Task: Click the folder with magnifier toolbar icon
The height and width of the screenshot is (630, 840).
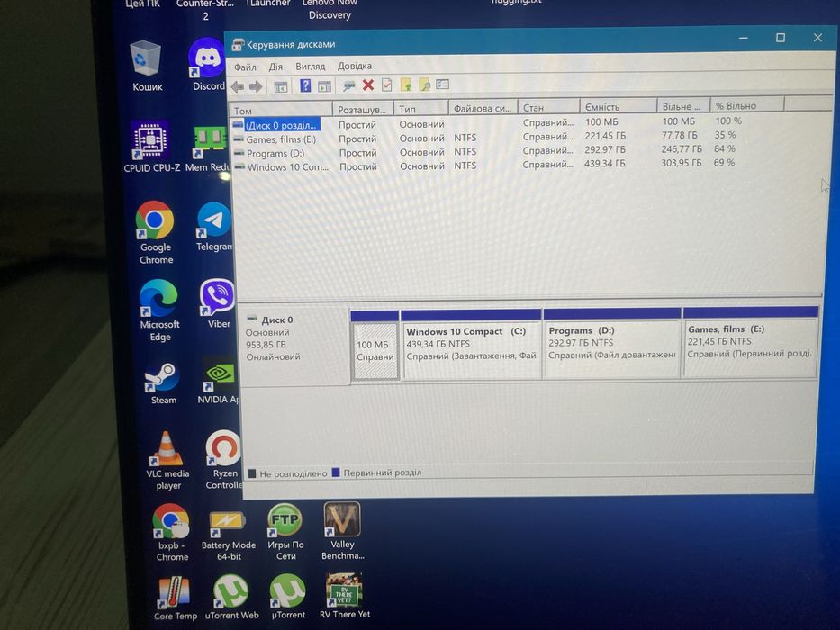Action: tap(424, 85)
